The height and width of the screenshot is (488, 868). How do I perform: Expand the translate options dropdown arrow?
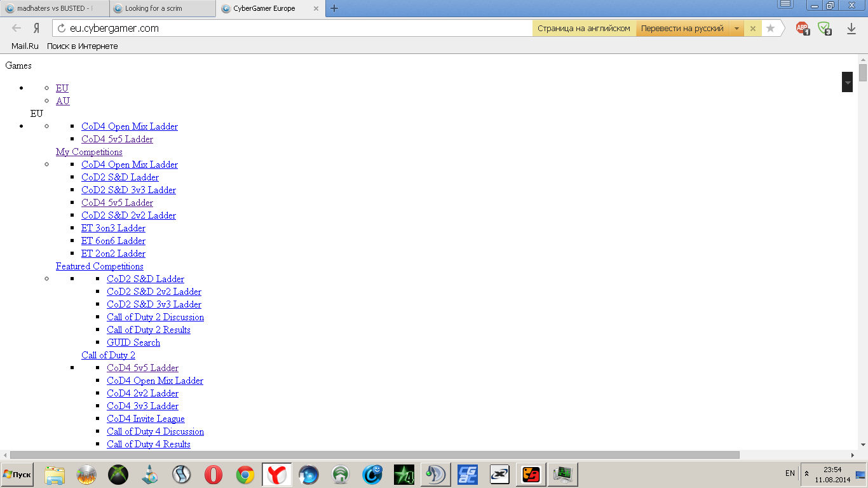pyautogui.click(x=736, y=28)
